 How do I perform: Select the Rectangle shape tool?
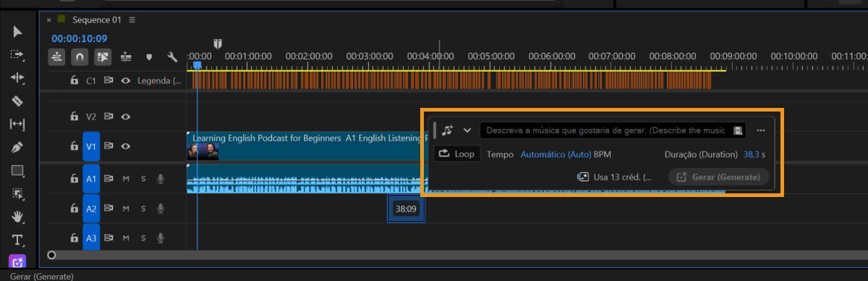pos(17,171)
